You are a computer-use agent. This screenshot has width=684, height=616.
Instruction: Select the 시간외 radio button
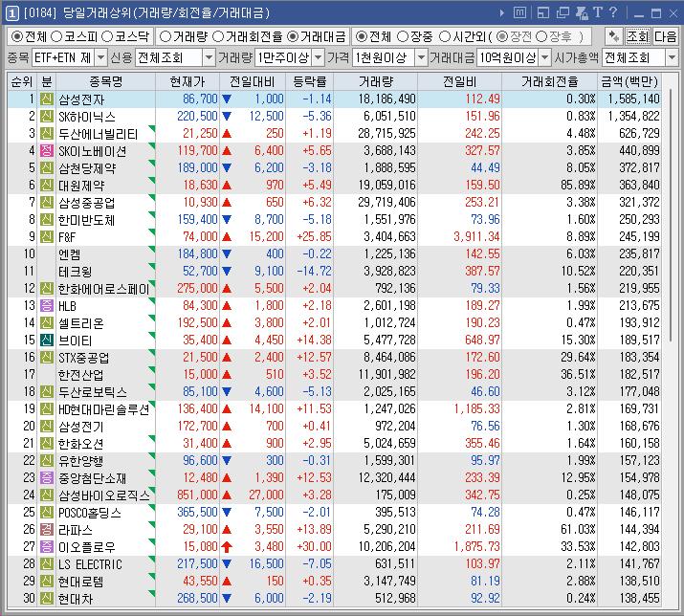[x=445, y=36]
